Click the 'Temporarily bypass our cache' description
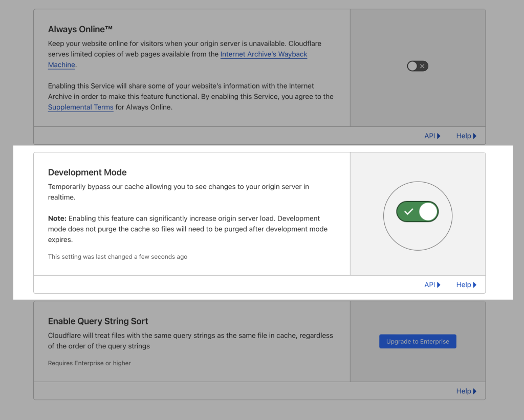 pyautogui.click(x=178, y=187)
